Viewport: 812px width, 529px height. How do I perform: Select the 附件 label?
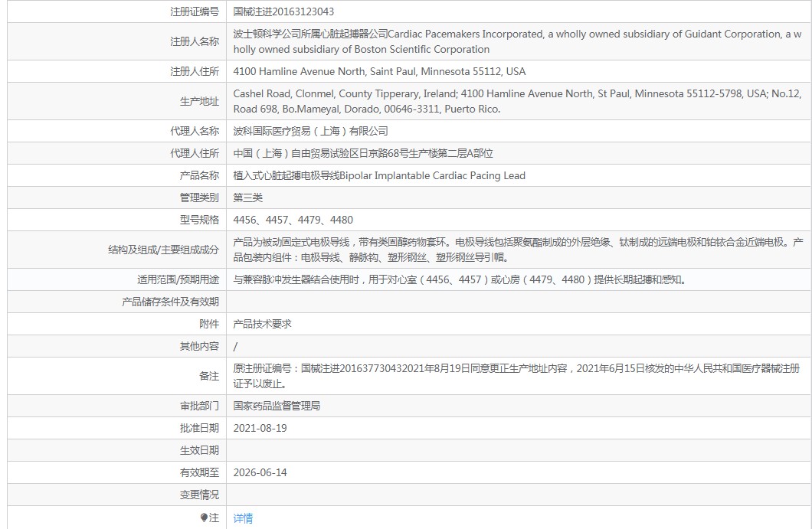coord(209,324)
